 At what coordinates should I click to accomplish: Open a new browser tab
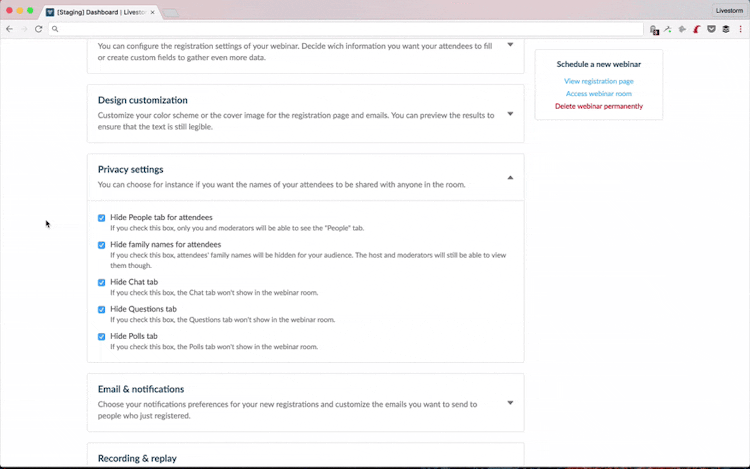[x=170, y=12]
